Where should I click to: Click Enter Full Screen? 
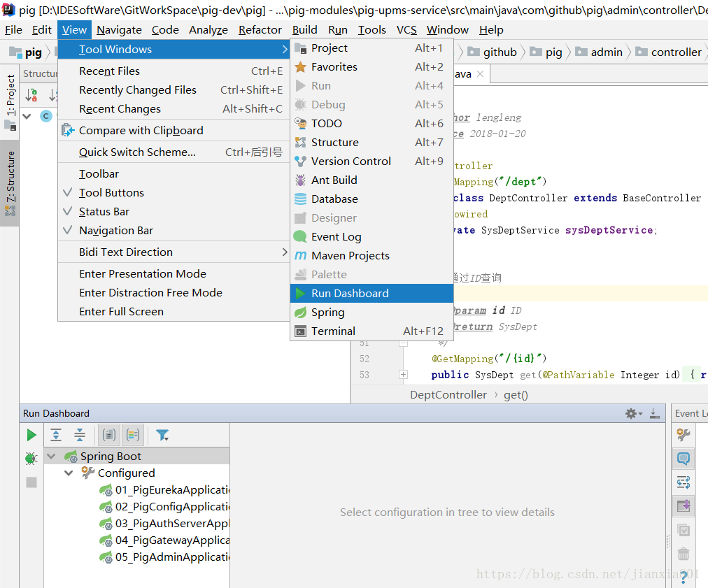(x=174, y=312)
